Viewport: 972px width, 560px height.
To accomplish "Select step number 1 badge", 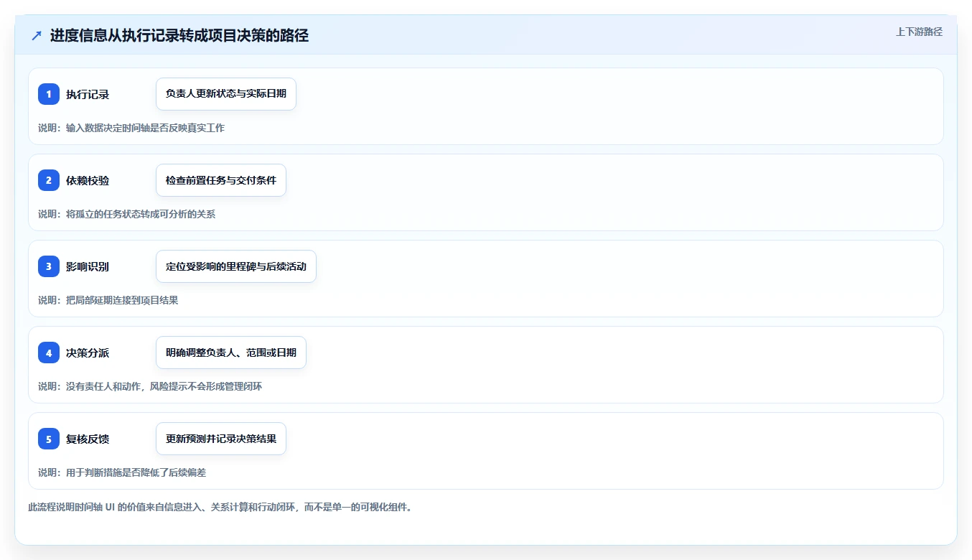I will pyautogui.click(x=49, y=94).
